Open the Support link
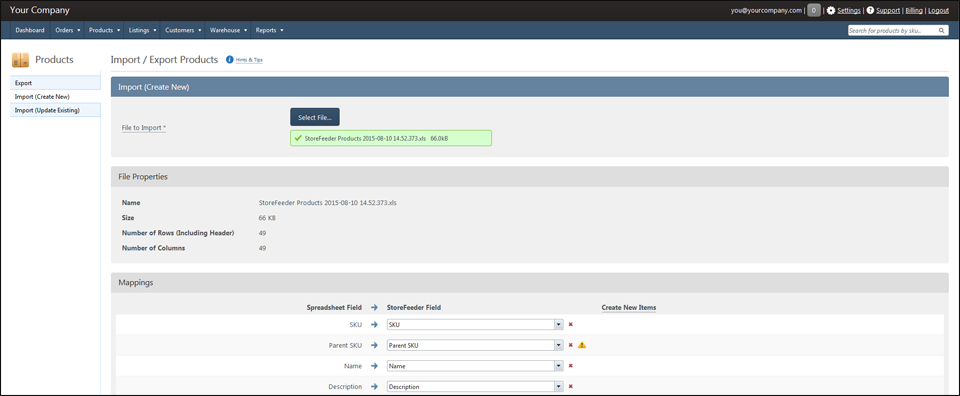 click(x=888, y=10)
